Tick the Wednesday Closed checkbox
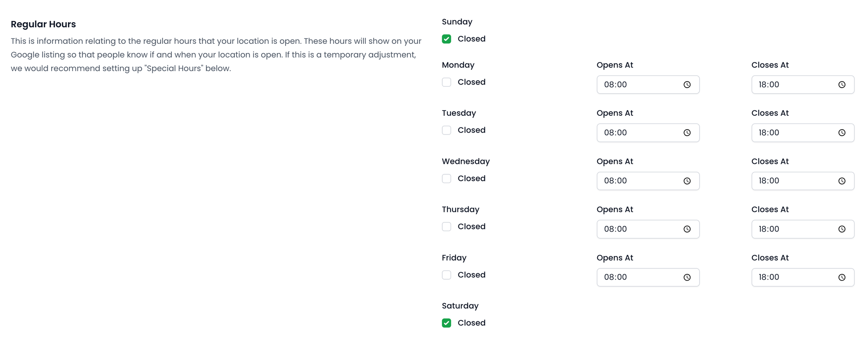Image resolution: width=868 pixels, height=356 pixels. click(x=447, y=179)
